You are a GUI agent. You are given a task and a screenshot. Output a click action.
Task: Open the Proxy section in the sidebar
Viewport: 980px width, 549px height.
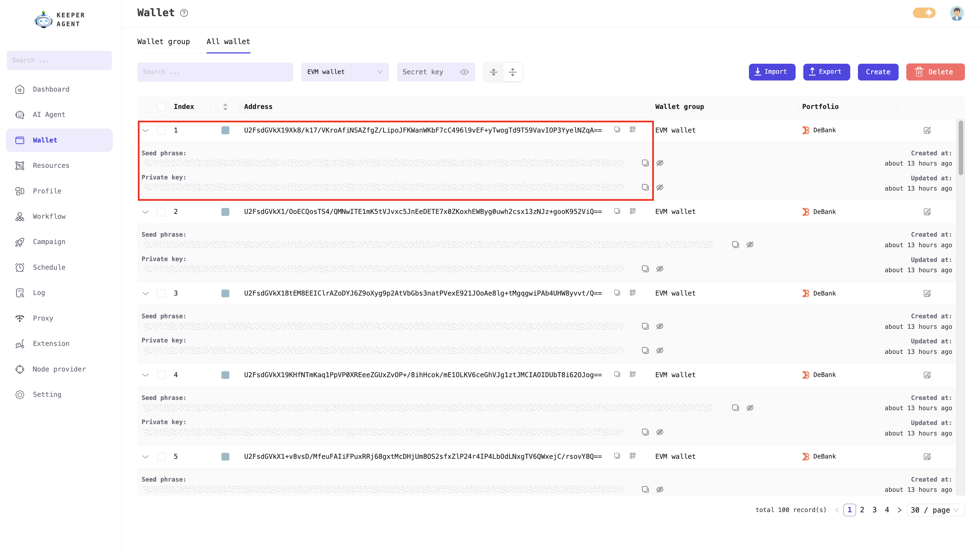point(43,318)
